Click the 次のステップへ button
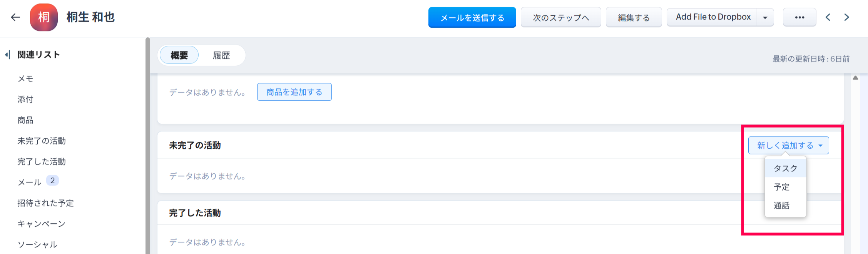 [x=561, y=17]
